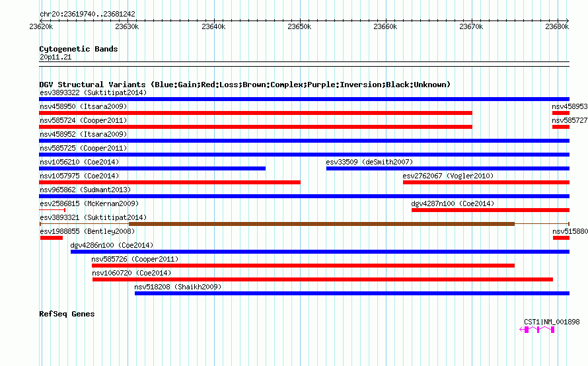Select the esv2586815 (McKernan2009) label
588x366 pixels.
(x=89, y=203)
